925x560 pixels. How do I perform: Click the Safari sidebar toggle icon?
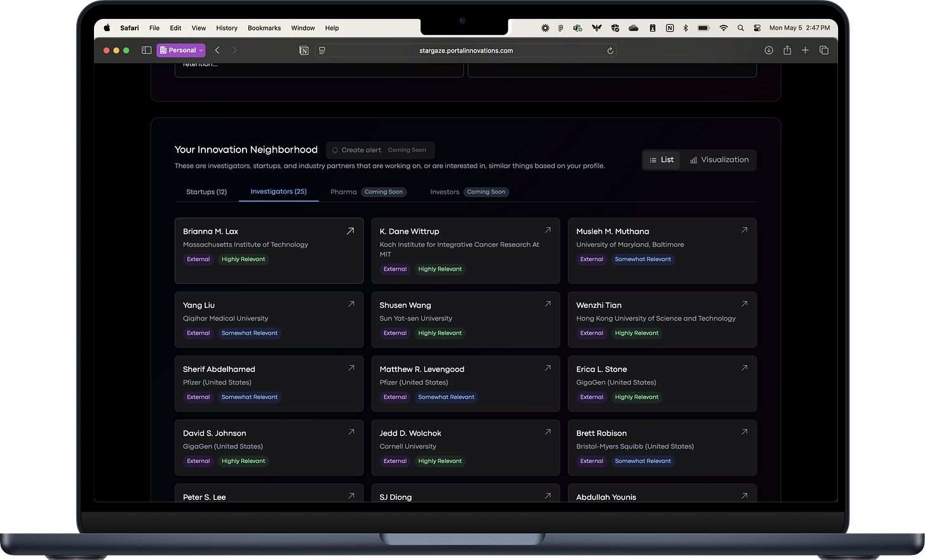147,50
